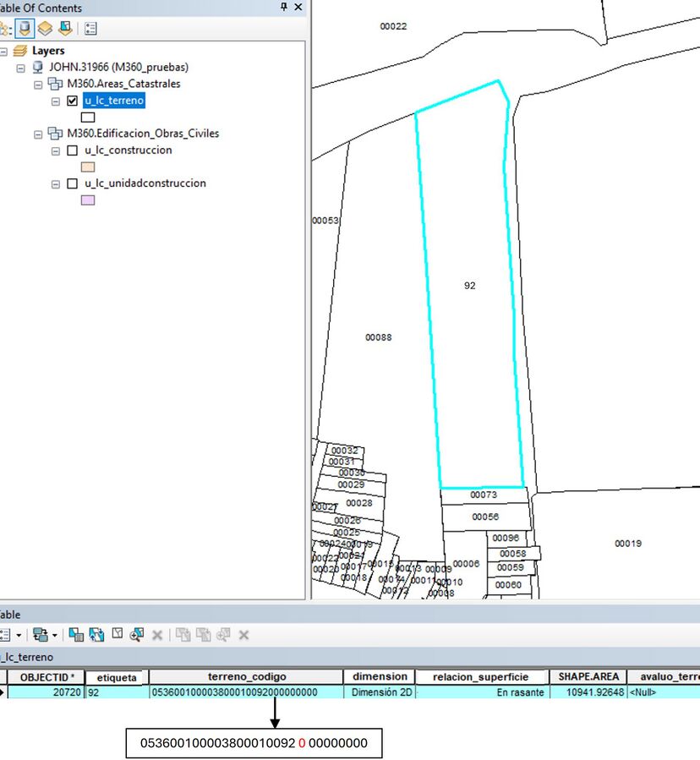Open the TOC Options icon

click(90, 29)
